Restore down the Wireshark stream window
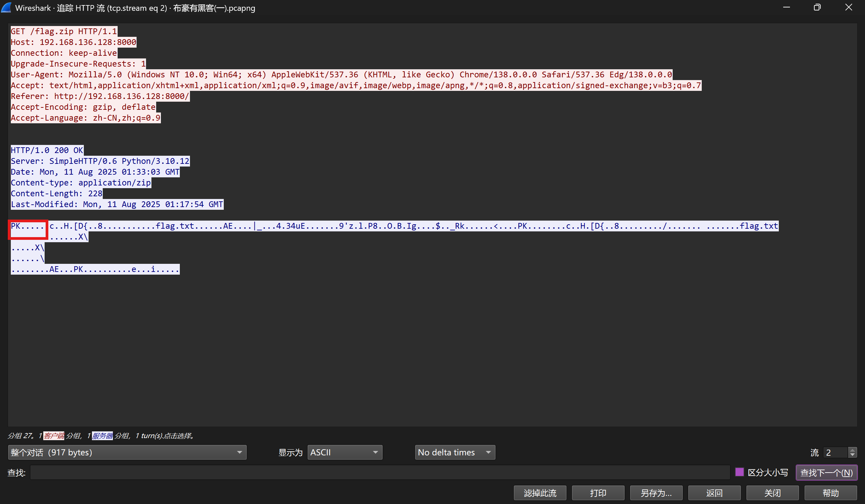865x504 pixels. pos(817,7)
